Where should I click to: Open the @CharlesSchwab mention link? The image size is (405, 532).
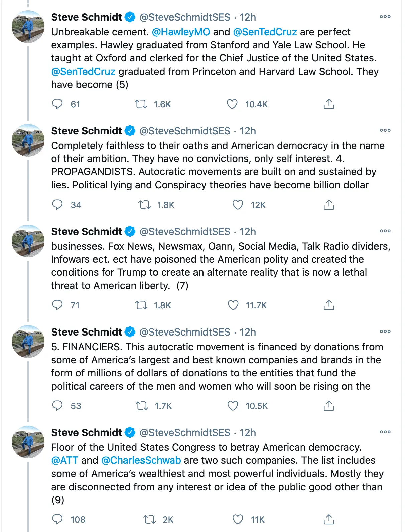(x=141, y=460)
